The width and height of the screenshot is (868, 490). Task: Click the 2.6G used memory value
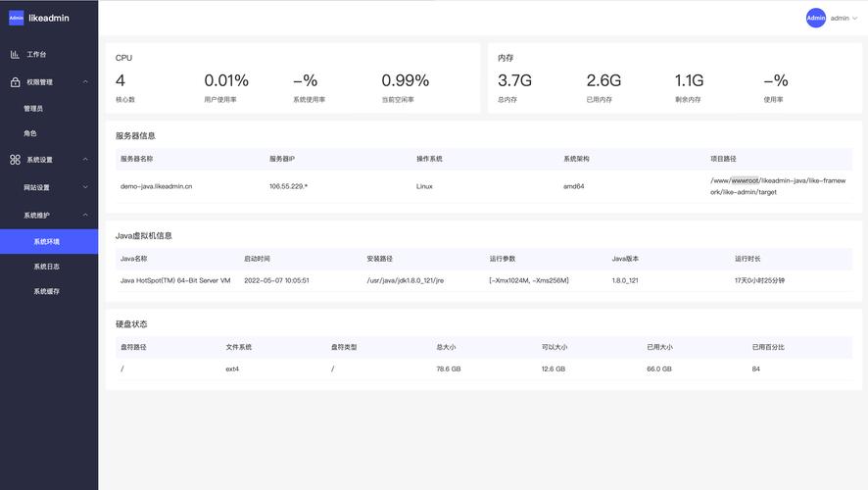[x=603, y=80]
